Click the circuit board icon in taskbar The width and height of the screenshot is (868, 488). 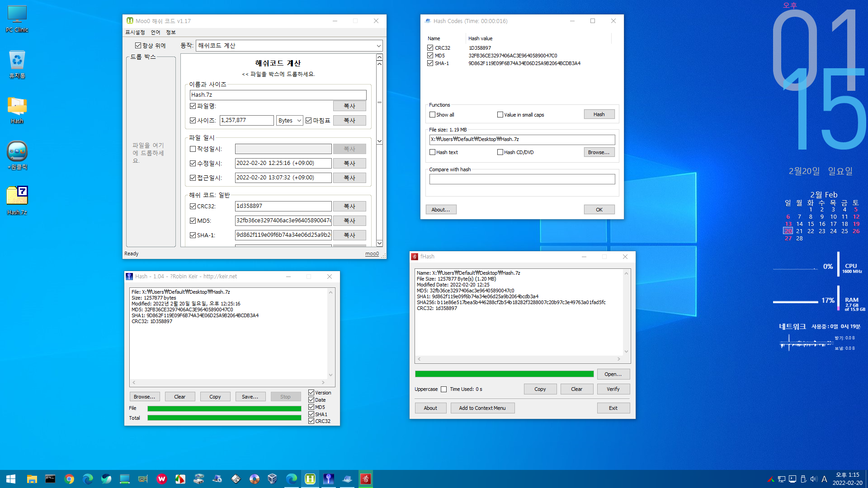pos(143,479)
